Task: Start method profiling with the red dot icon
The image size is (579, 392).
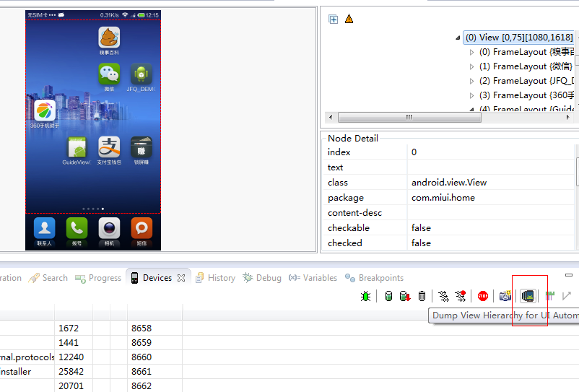Action: coord(461,296)
